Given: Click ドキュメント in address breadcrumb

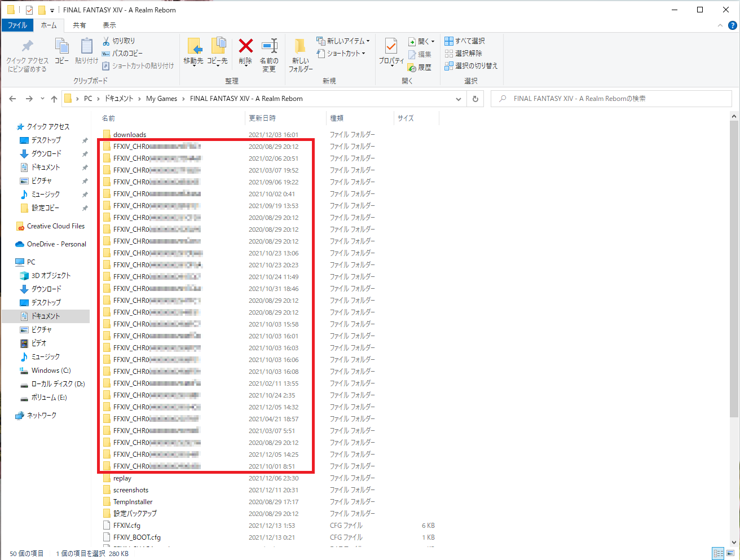Looking at the screenshot, I should pyautogui.click(x=119, y=99).
